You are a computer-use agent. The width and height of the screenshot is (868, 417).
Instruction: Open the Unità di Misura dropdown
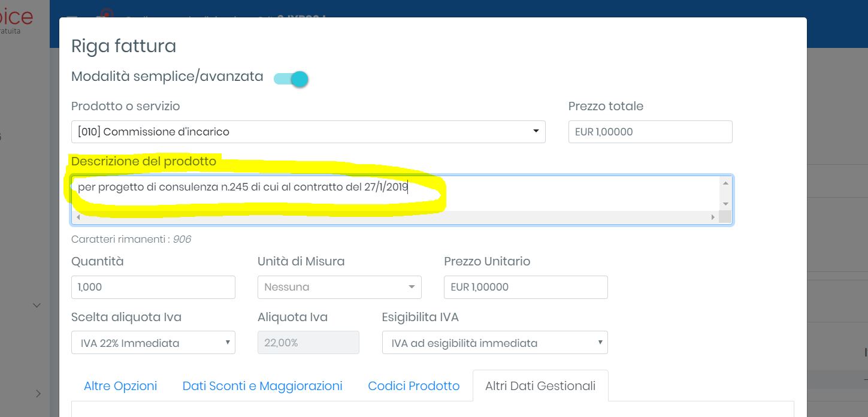click(340, 287)
